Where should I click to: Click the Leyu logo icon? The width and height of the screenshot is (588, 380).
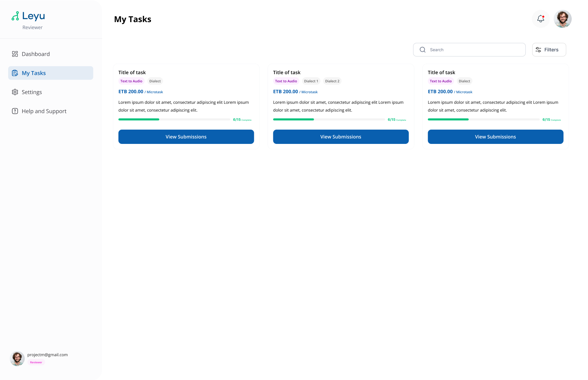click(15, 16)
